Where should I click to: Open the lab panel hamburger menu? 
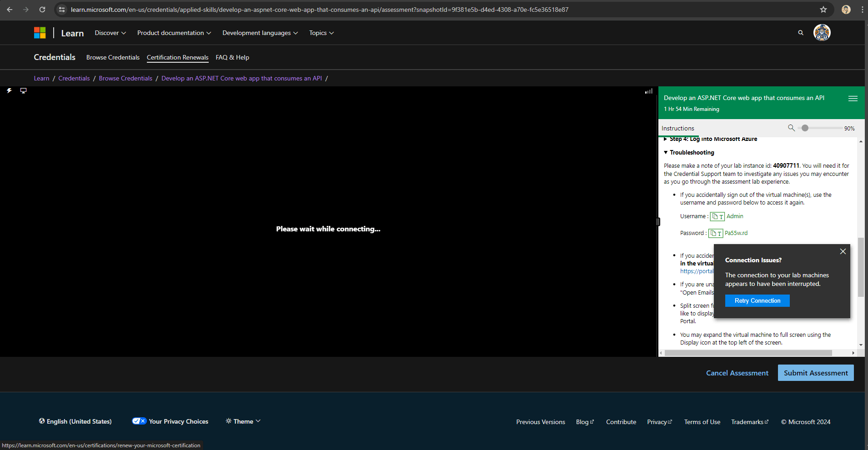click(853, 99)
